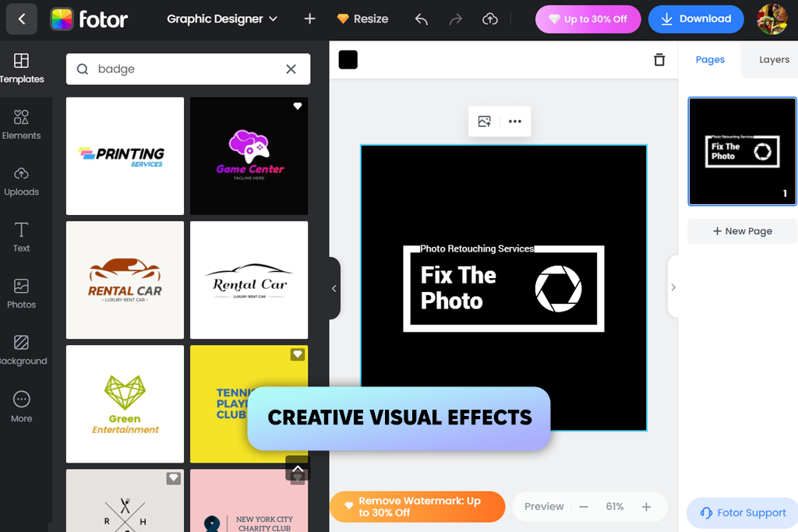
Task: Open the Uploads panel
Action: [x=21, y=181]
